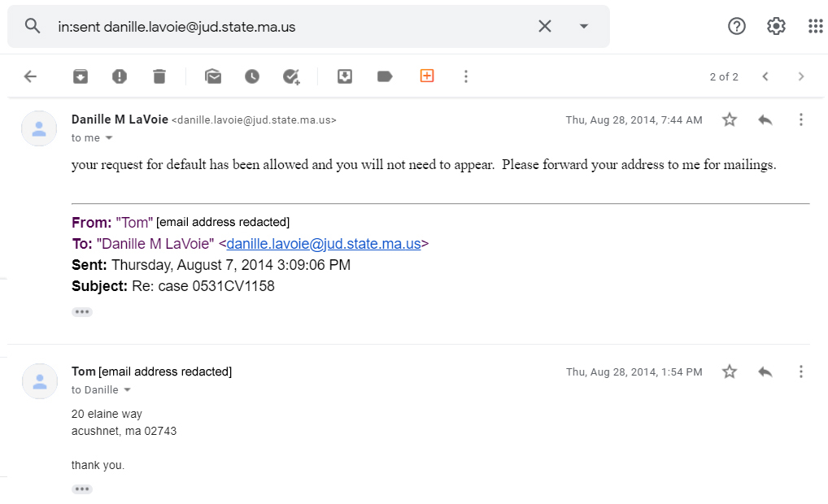Report conversation as spam

point(120,76)
